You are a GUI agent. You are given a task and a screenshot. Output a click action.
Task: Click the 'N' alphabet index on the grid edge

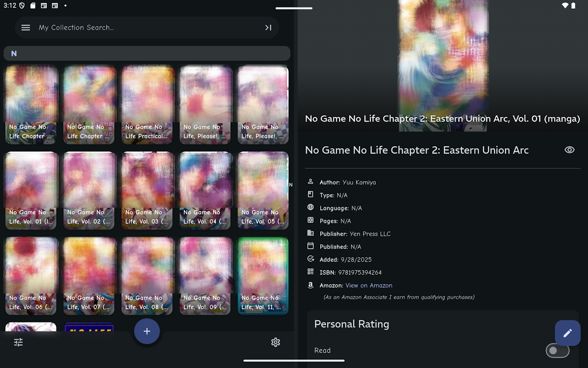click(290, 184)
